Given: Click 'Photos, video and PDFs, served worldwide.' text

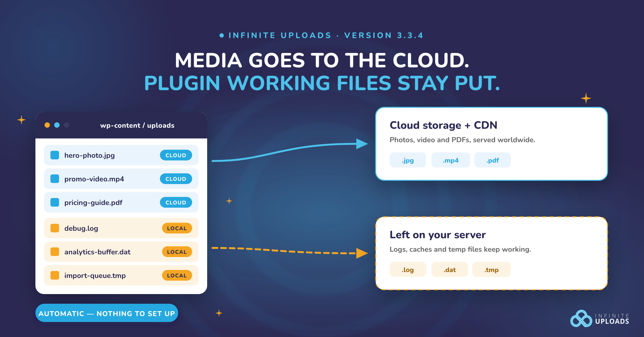Looking at the screenshot, I should 462,140.
